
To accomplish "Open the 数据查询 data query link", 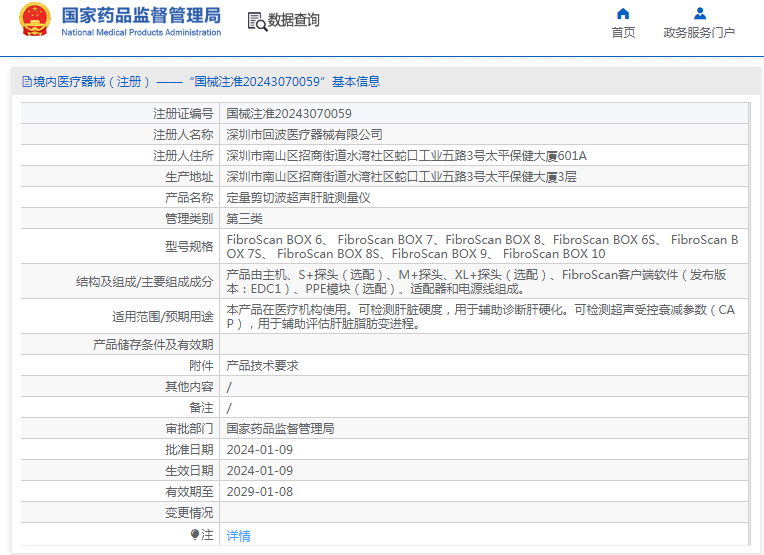I will tap(293, 20).
